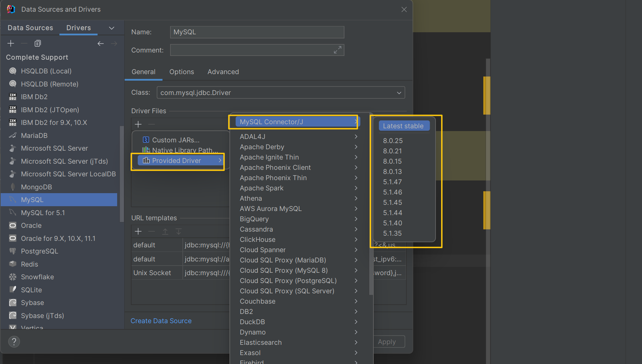Switch to the Data Sources tab
Viewport: 642px width, 364px height.
pos(30,28)
